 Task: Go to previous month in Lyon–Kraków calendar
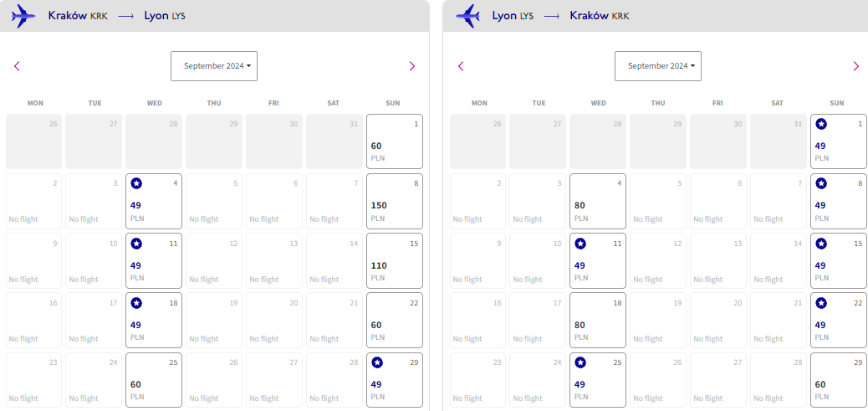click(461, 66)
